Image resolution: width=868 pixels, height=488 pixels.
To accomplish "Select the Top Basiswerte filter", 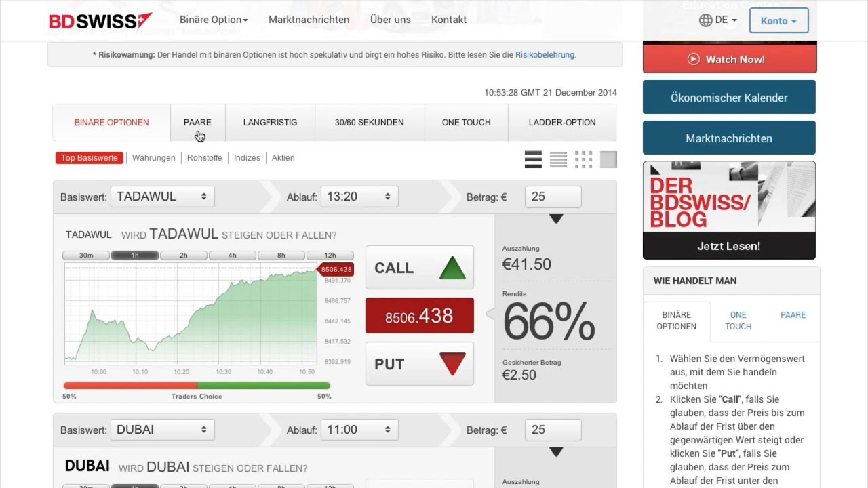I will point(90,158).
